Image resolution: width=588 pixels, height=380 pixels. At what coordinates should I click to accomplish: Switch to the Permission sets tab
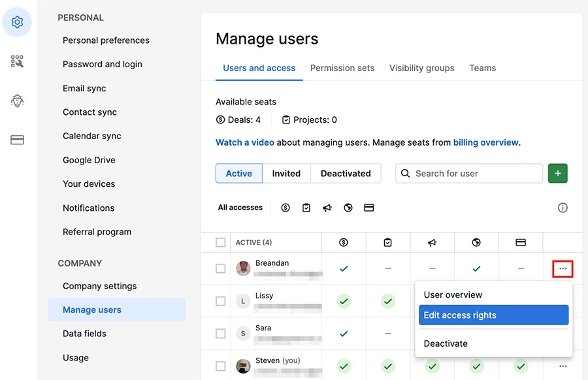coord(342,68)
